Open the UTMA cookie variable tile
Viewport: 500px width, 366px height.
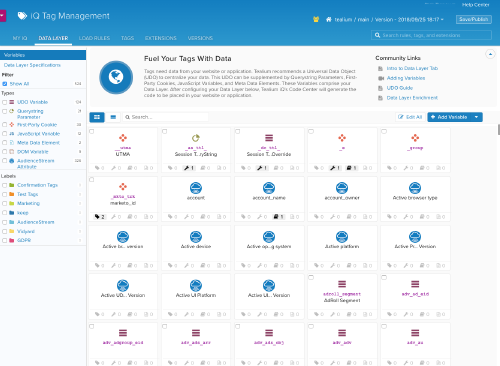coord(123,150)
